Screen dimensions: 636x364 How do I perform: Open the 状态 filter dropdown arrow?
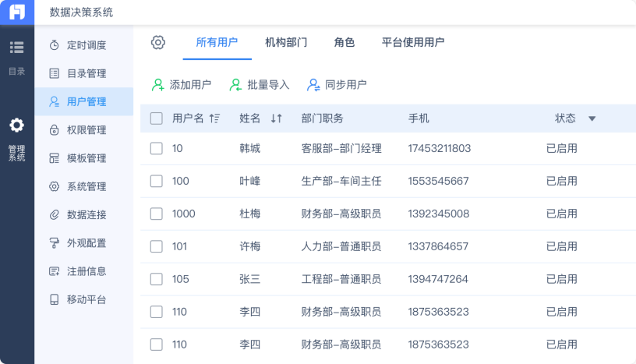(592, 118)
